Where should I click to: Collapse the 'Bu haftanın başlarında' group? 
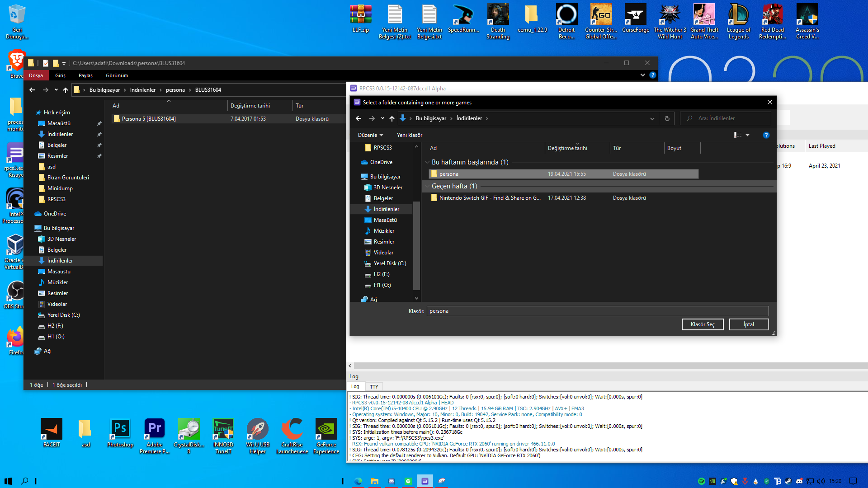click(427, 162)
